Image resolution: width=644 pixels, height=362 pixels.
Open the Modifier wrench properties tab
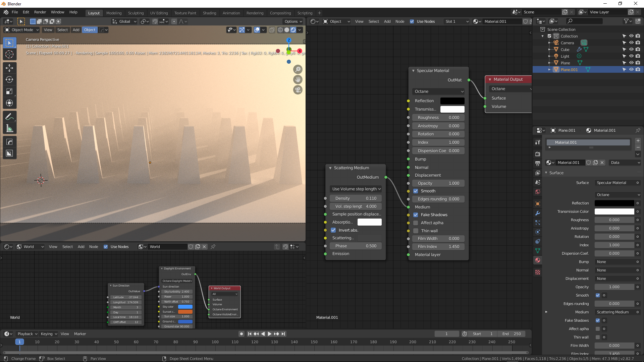click(538, 213)
